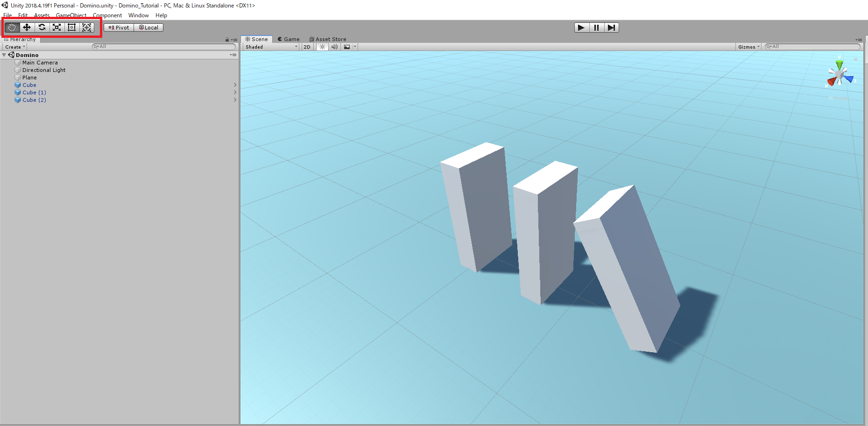Open the Hierarchy panel options menu
This screenshot has height=426, width=868.
pos(234,40)
